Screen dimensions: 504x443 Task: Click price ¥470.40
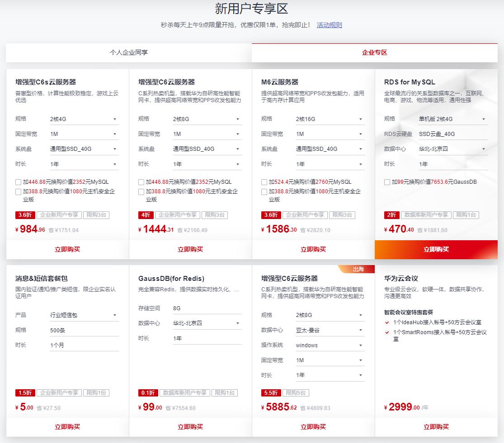(399, 229)
